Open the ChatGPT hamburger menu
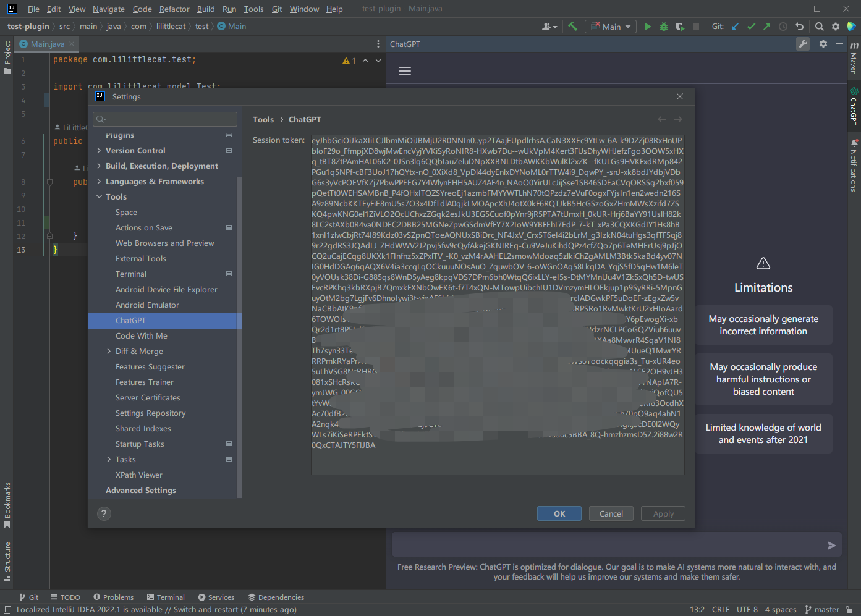 pyautogui.click(x=405, y=71)
